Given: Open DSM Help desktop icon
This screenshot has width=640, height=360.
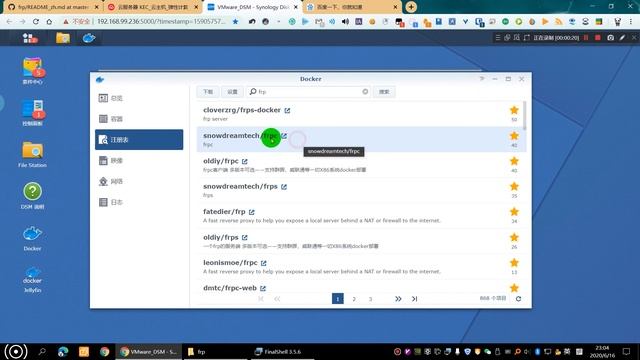Looking at the screenshot, I should [32, 196].
